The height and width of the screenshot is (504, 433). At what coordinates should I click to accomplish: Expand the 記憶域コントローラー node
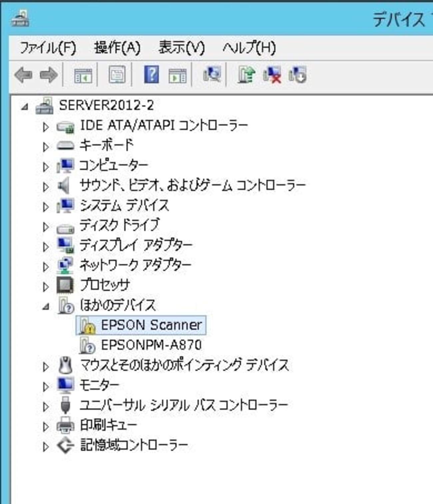tap(46, 446)
